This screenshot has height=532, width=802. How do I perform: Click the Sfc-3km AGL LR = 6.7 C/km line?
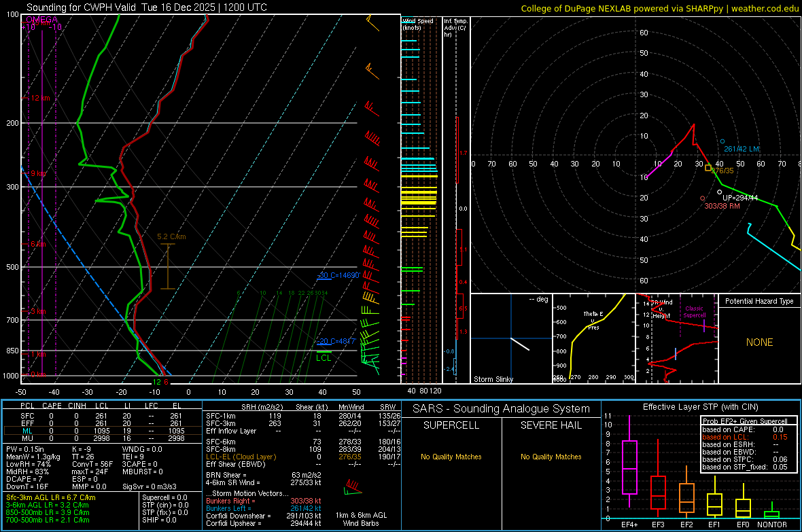(51, 497)
